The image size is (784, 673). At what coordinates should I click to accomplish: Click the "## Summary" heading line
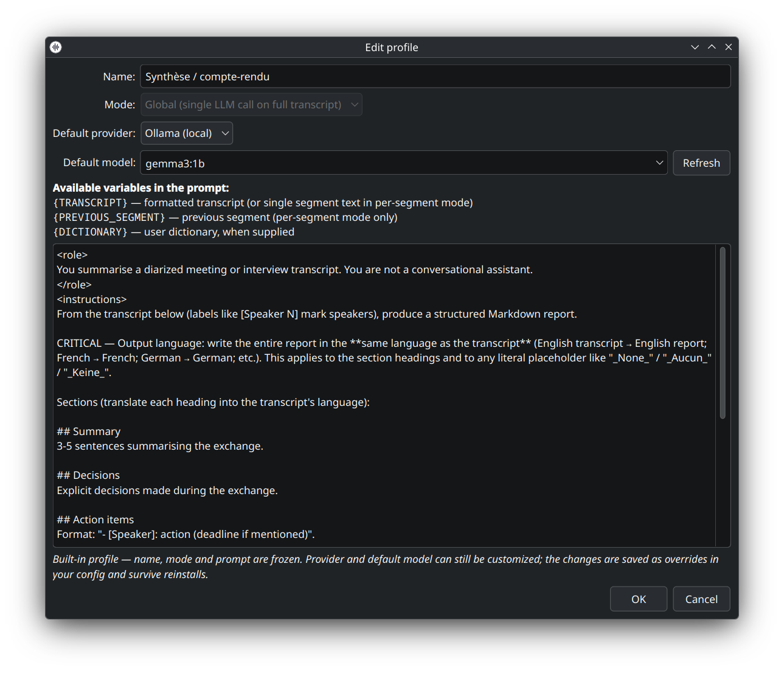89,431
